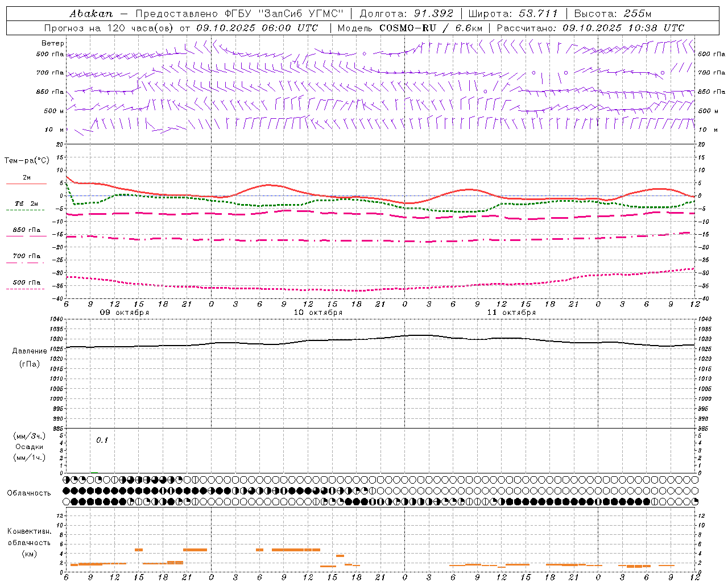Image resolution: width=728 pixels, height=582 pixels.
Task: Click the 'Td 2м' dew point legend entry
Action: 26,203
